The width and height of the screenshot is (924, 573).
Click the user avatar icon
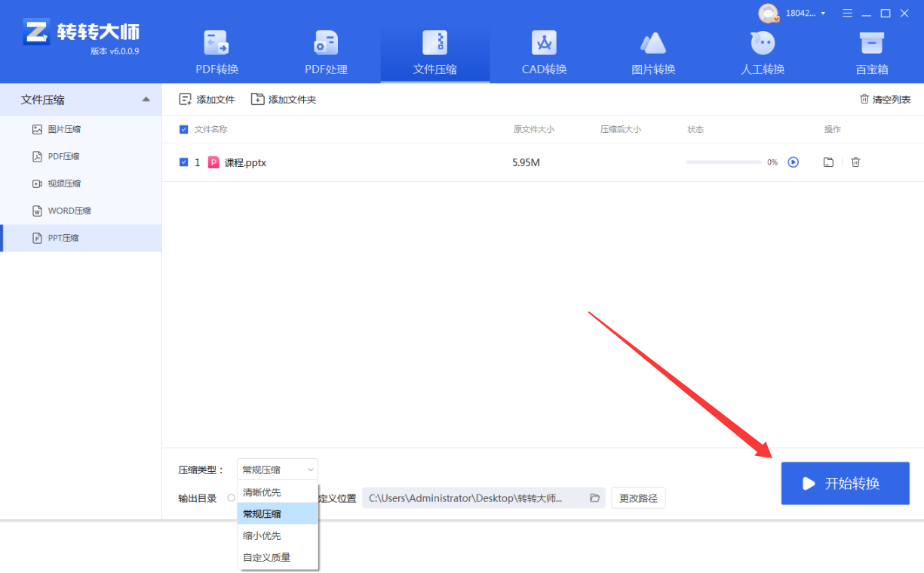coord(768,13)
